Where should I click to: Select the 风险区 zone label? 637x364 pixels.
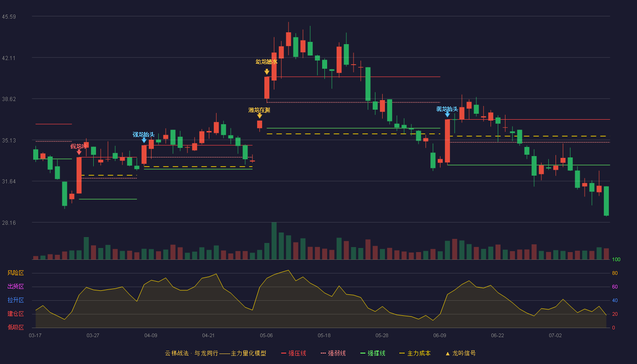click(x=15, y=273)
